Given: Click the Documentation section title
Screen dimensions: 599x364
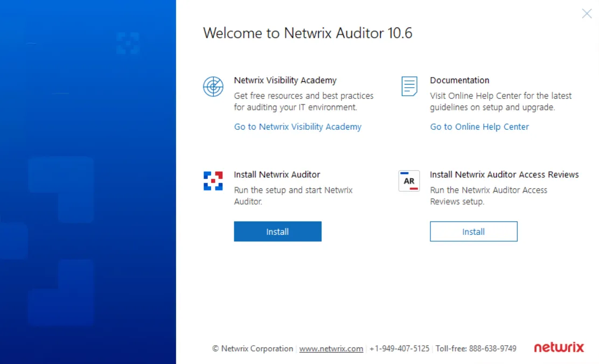Looking at the screenshot, I should (459, 80).
